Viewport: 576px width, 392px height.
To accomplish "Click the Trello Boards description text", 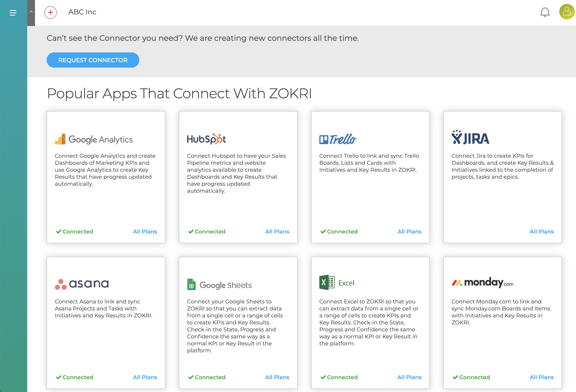I will click(x=369, y=163).
